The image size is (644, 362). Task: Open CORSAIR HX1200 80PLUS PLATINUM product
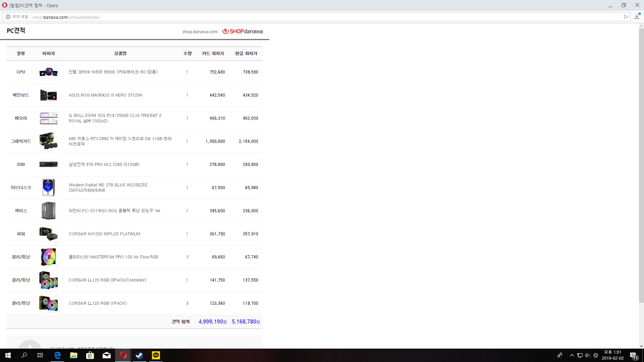105,234
